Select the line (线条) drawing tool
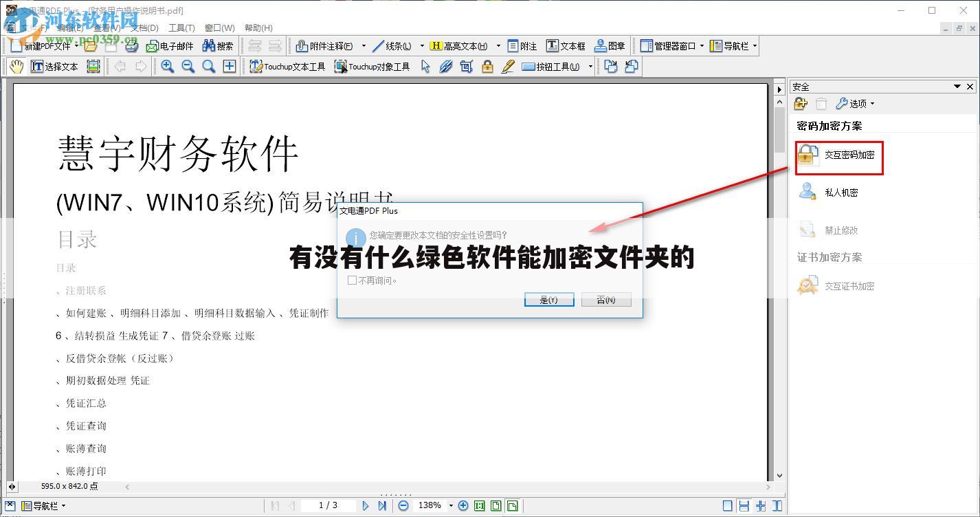The width and height of the screenshot is (980, 517). tap(392, 46)
